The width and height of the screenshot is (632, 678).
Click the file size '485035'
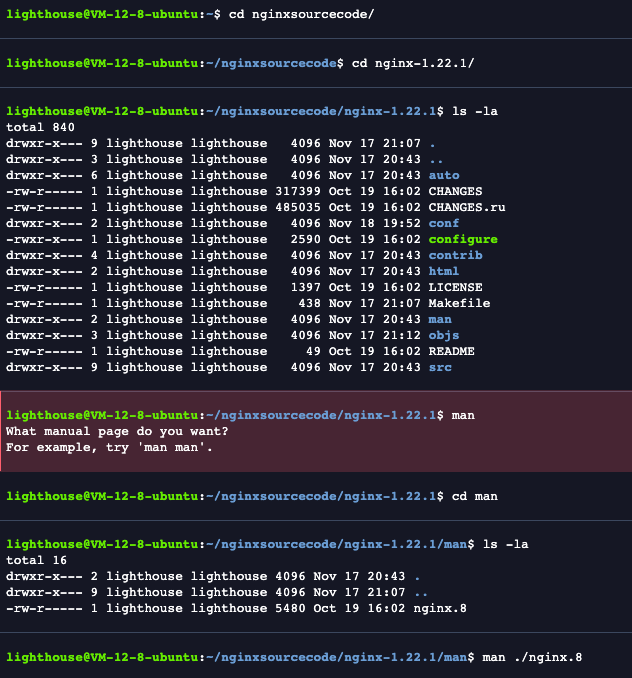298,207
